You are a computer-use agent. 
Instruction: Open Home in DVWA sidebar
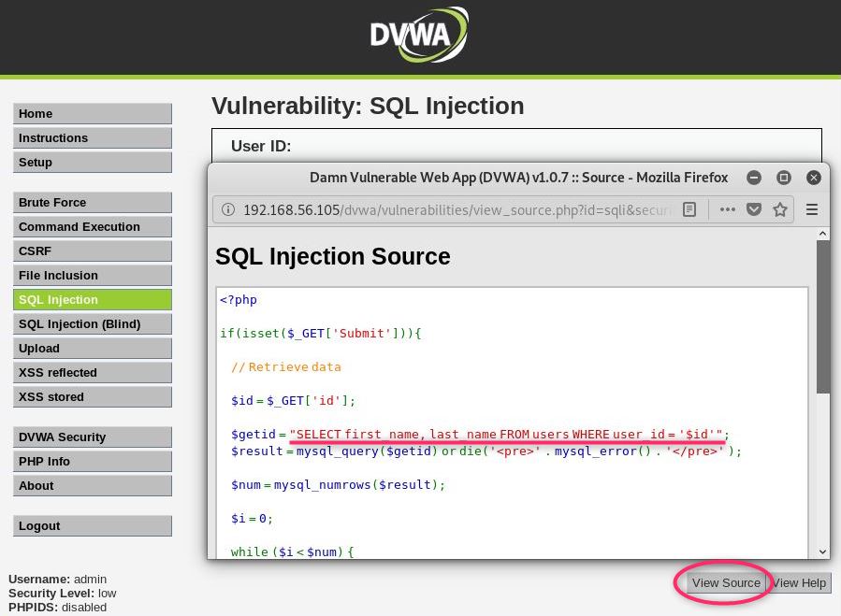(93, 114)
